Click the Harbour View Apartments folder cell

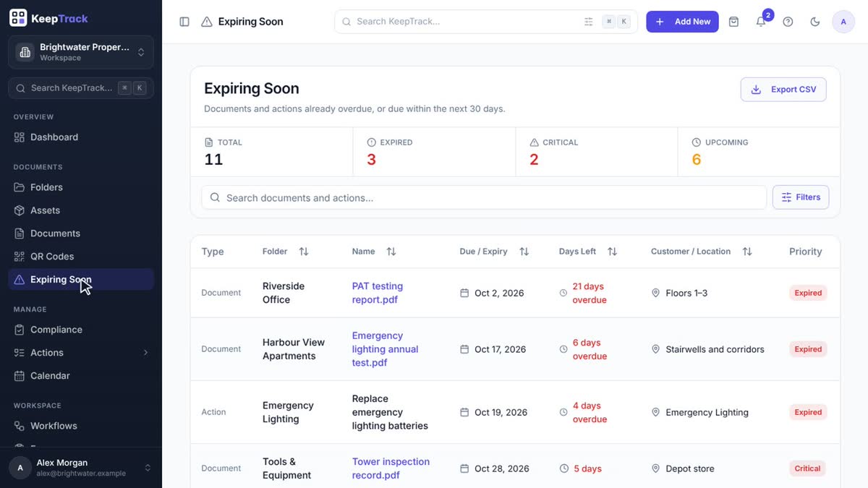point(294,349)
